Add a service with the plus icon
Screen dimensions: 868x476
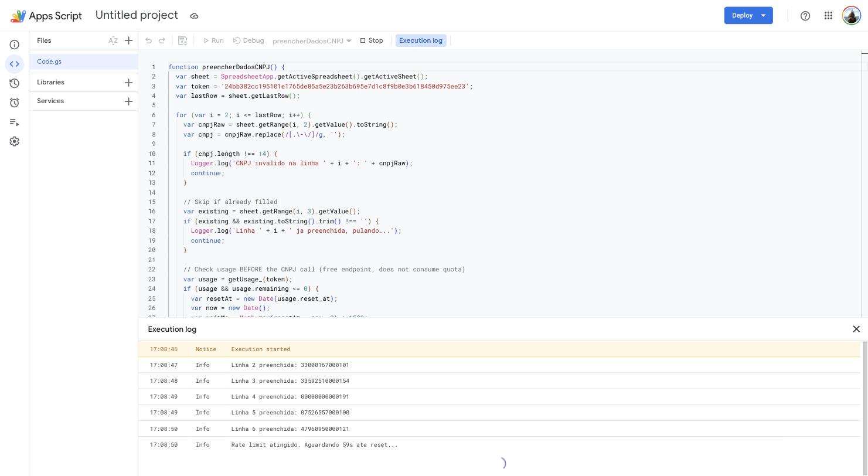(128, 101)
